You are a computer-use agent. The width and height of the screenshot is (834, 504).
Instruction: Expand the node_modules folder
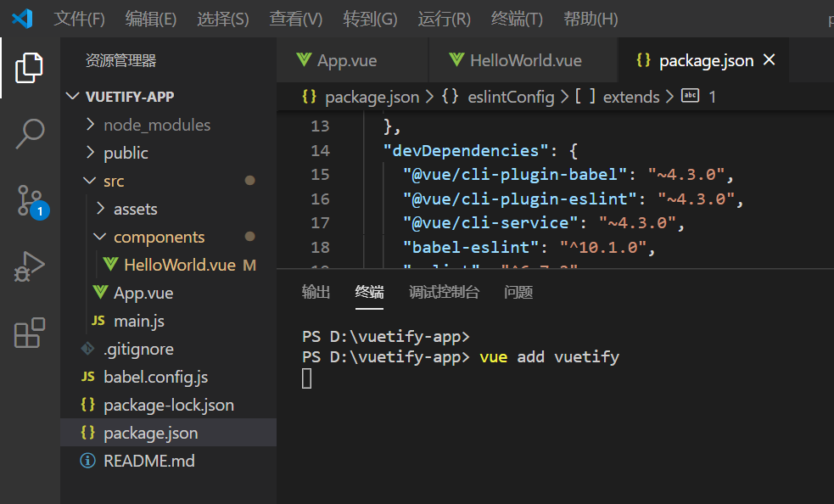[91, 125]
